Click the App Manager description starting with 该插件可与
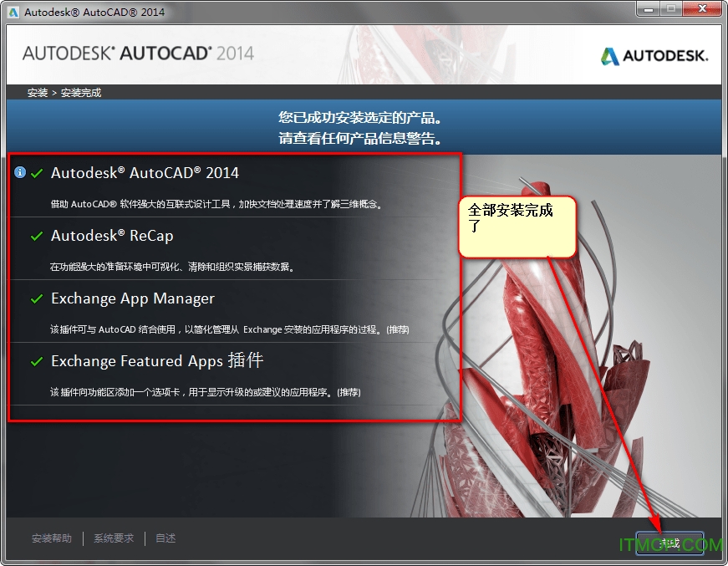This screenshot has height=566, width=728. point(230,329)
